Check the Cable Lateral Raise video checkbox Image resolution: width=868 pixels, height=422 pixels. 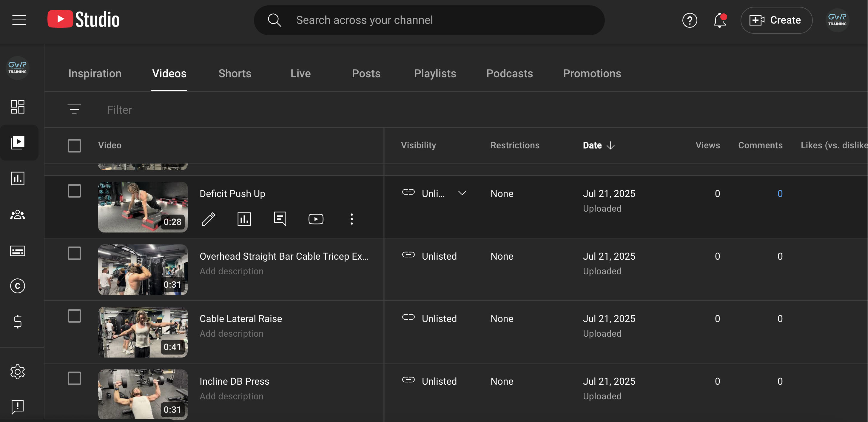74,316
